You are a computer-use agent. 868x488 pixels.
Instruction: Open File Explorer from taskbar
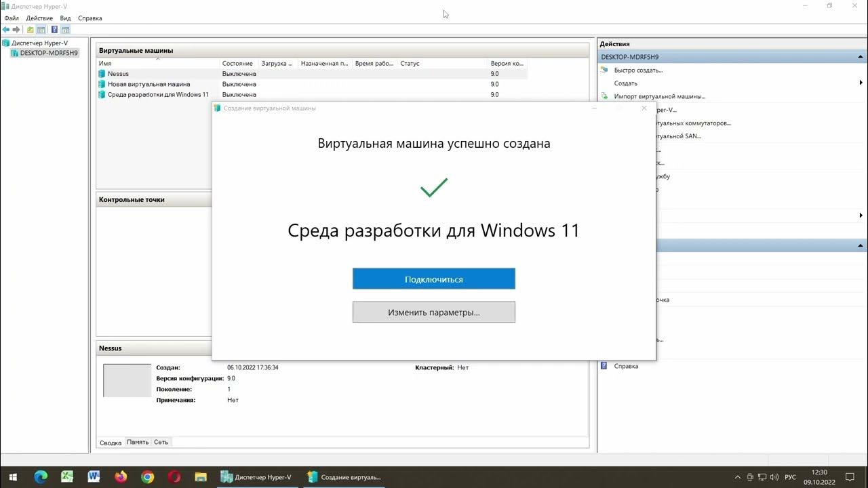point(201,477)
